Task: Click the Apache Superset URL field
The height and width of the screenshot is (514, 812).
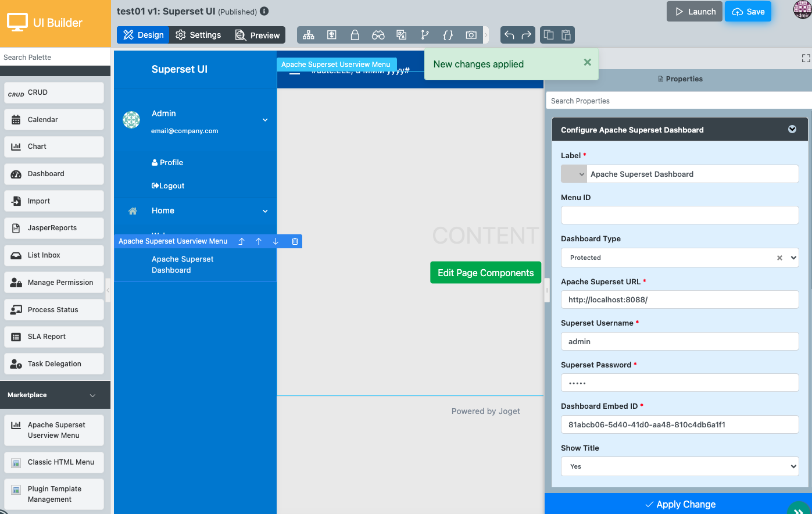Action: click(x=679, y=299)
